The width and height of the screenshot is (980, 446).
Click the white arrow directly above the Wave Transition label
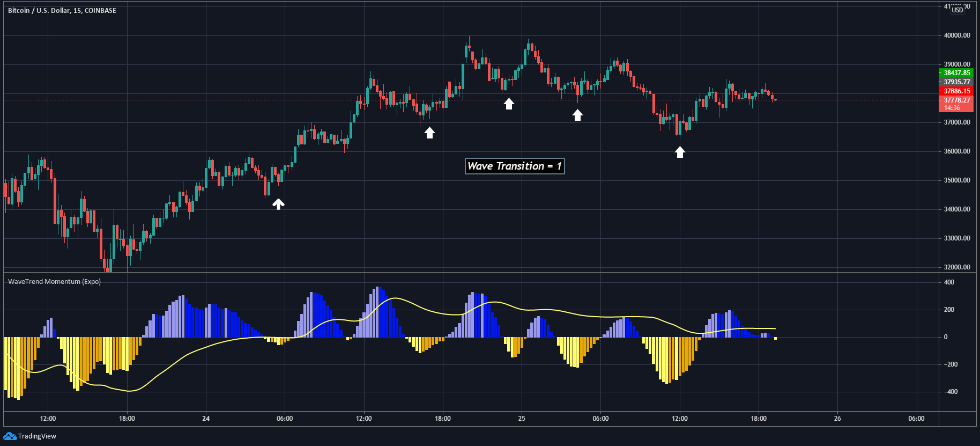tap(509, 104)
